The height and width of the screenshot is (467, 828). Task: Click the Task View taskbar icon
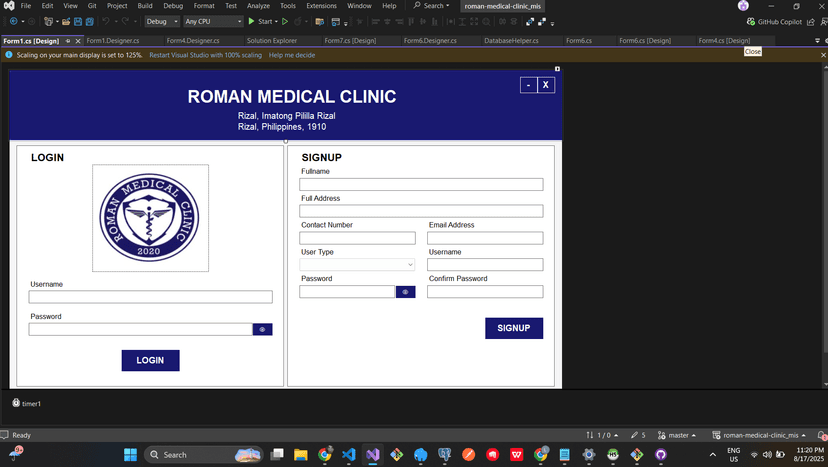tap(277, 454)
